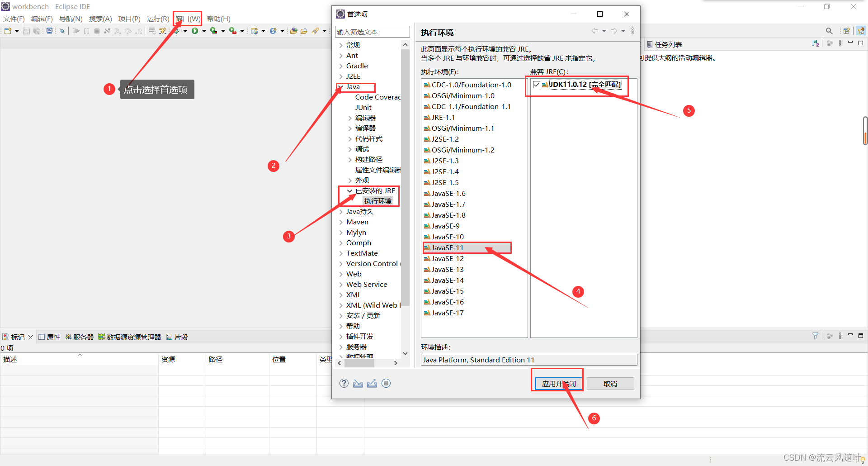Click the Debug (bug) icon in the toolbar
The height and width of the screenshot is (466, 868).
pos(176,30)
